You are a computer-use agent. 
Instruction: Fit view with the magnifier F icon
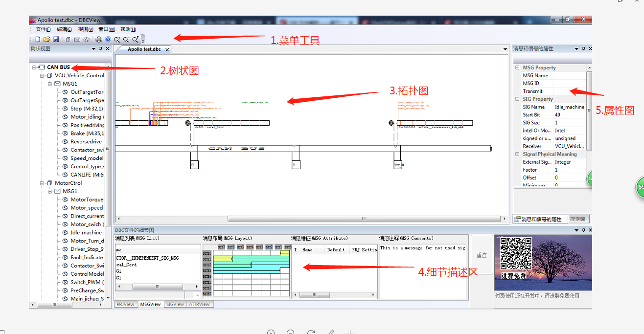136,40
